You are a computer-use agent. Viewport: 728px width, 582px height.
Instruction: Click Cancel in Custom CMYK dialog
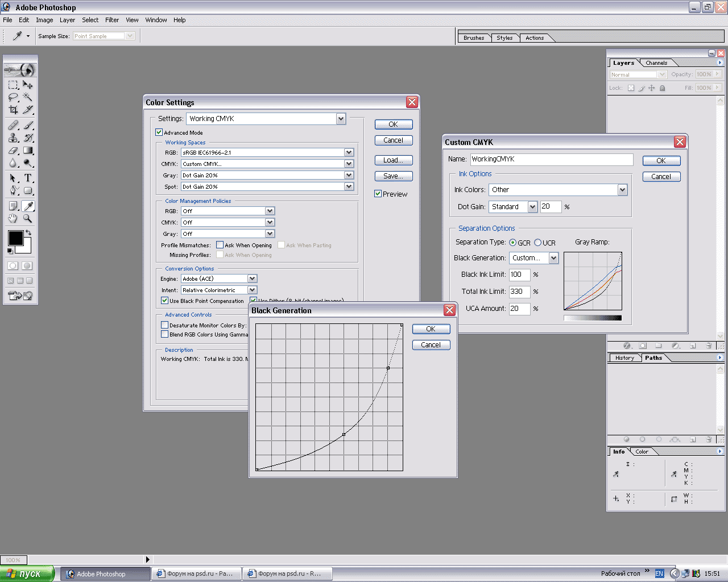point(661,177)
